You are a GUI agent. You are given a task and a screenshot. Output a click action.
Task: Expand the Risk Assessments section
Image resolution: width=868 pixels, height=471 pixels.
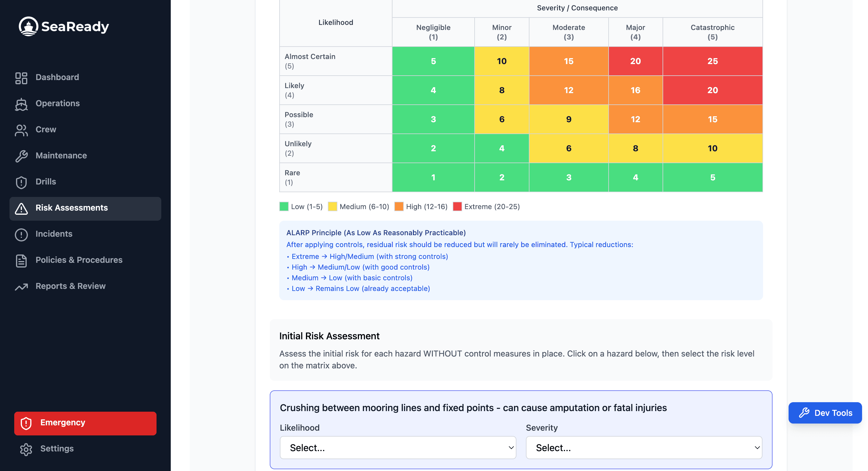point(72,208)
